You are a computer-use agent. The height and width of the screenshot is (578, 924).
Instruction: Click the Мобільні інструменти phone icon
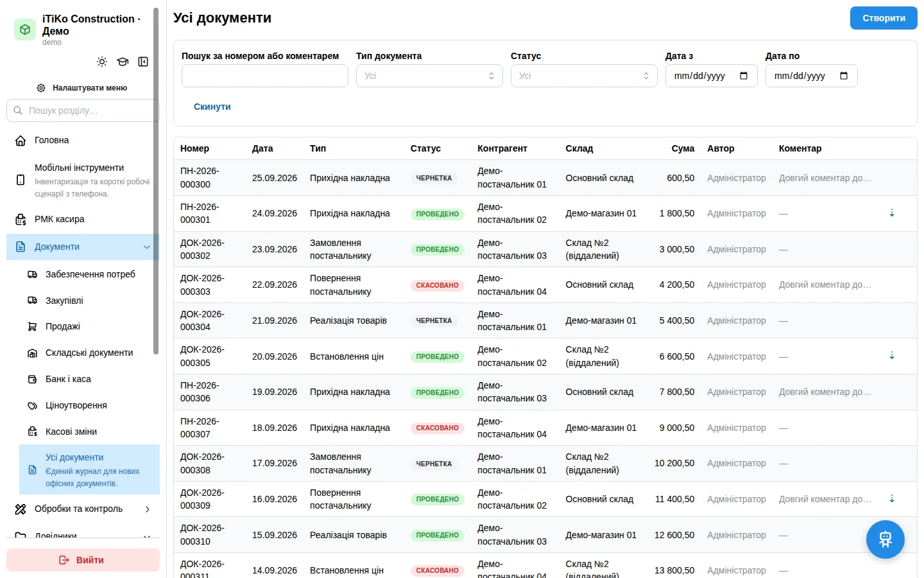click(21, 180)
